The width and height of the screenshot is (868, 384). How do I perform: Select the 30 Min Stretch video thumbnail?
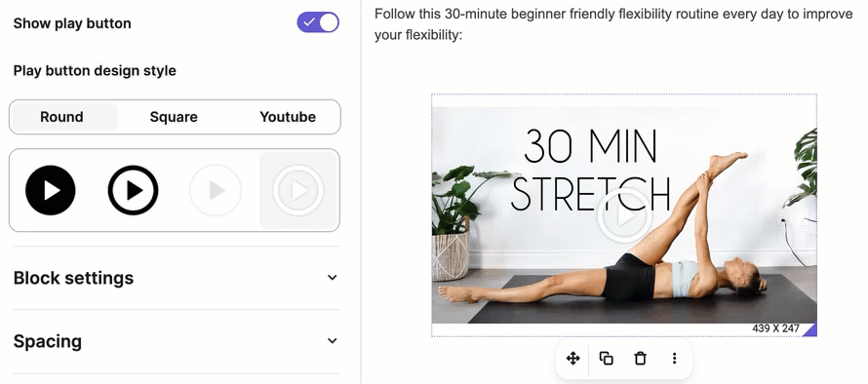click(x=624, y=214)
